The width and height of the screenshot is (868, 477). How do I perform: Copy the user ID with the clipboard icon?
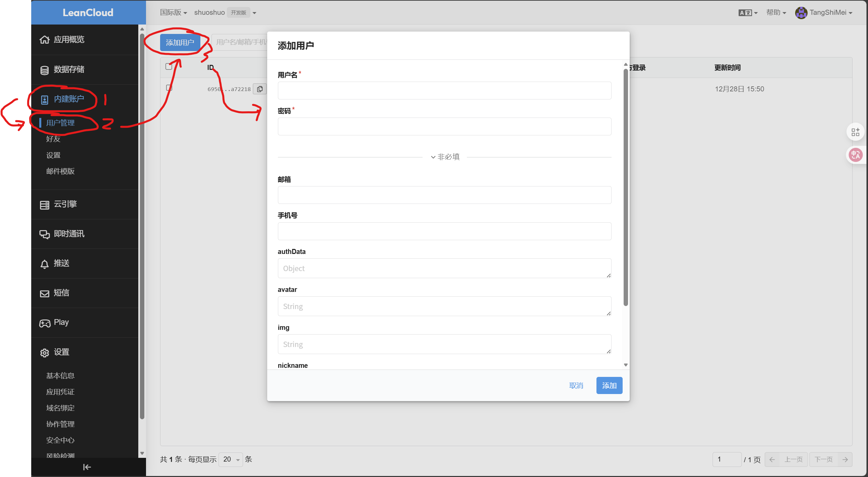click(260, 89)
